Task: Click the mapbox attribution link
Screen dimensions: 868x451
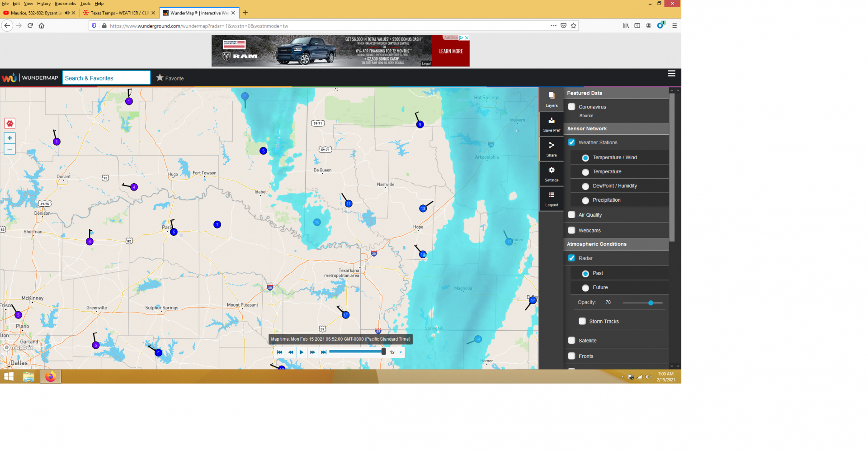Action: [x=19, y=347]
